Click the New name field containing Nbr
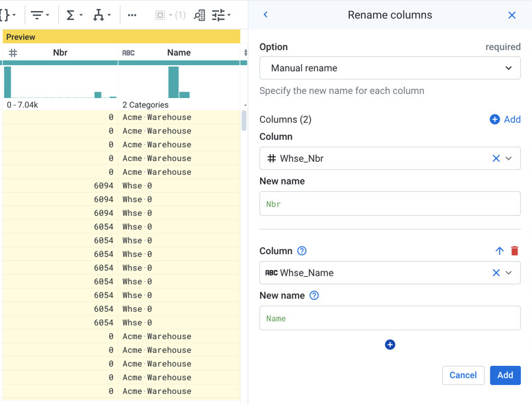Image resolution: width=532 pixels, height=405 pixels. (x=390, y=204)
